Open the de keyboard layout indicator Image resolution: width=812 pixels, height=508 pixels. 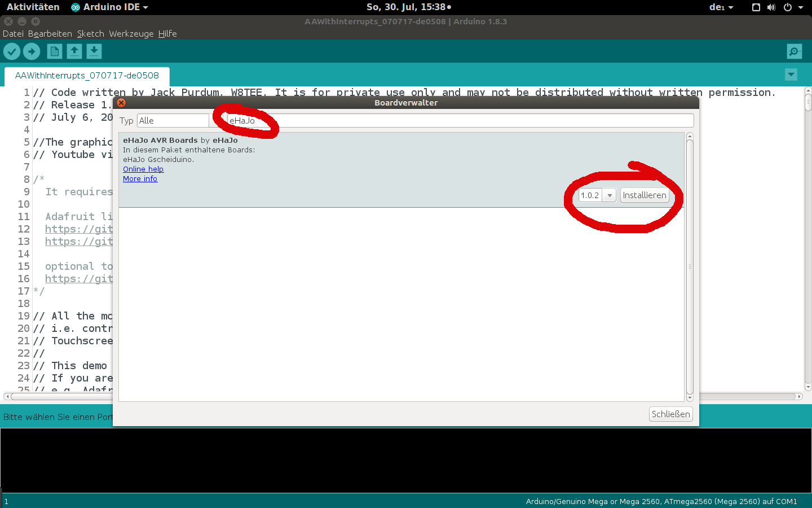tap(721, 7)
